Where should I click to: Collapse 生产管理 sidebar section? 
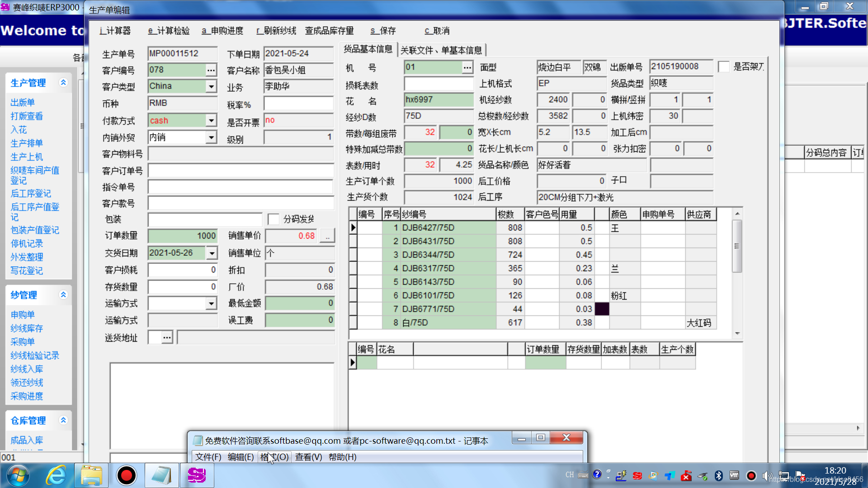(x=63, y=82)
